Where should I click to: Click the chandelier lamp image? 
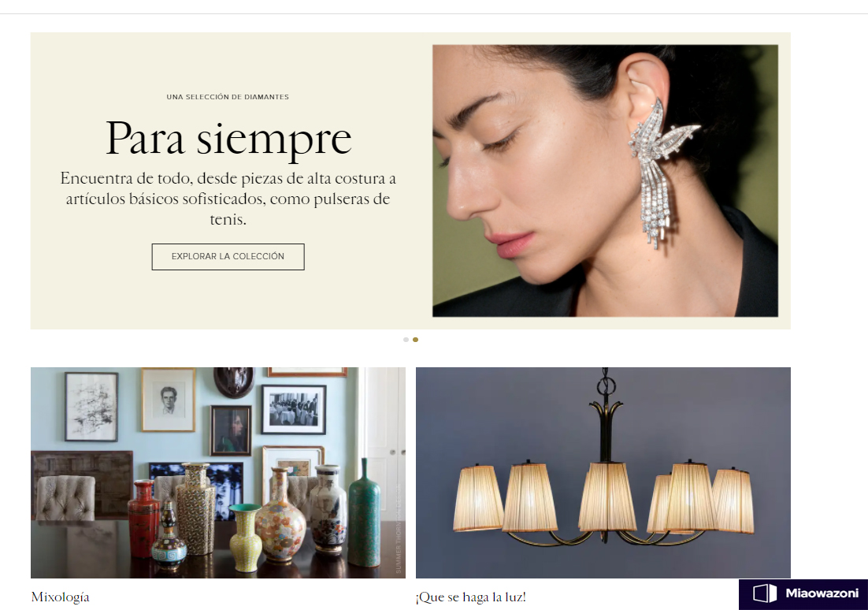coord(603,473)
